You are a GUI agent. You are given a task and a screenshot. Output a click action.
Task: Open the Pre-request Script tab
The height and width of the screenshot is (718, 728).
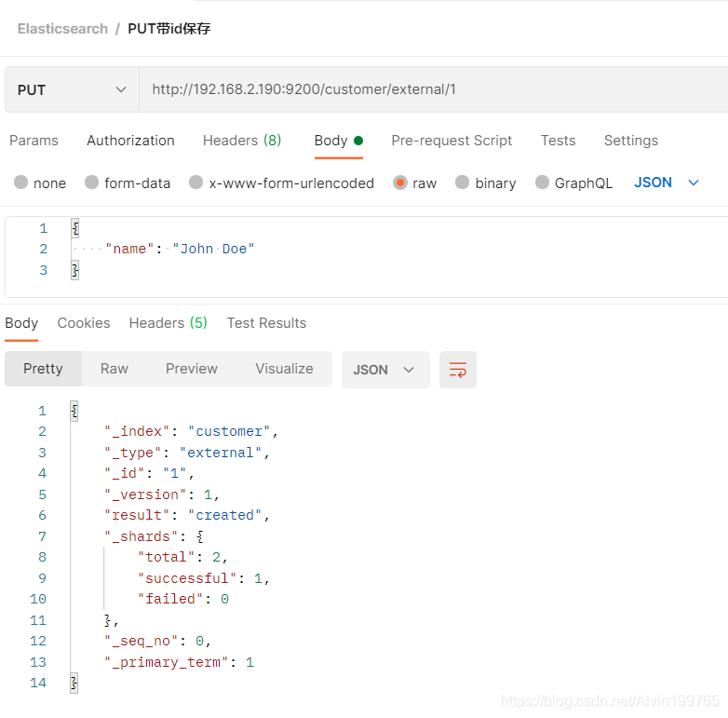[x=452, y=141]
